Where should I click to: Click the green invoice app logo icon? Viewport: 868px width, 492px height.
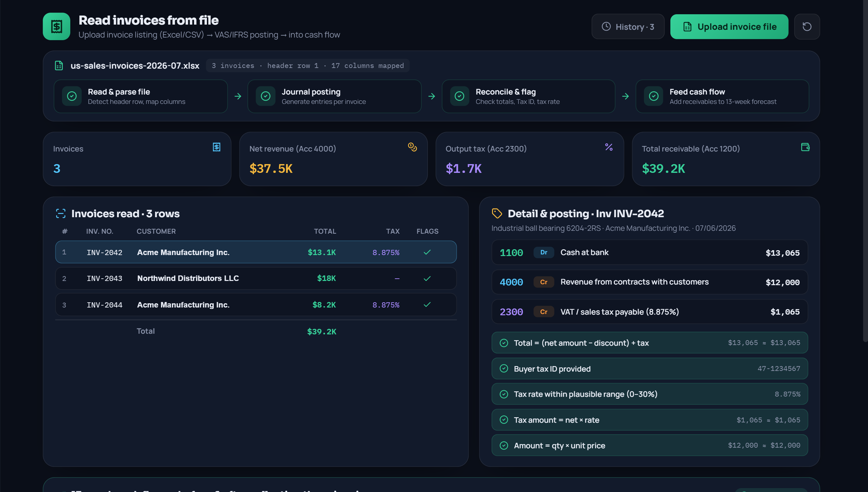56,26
